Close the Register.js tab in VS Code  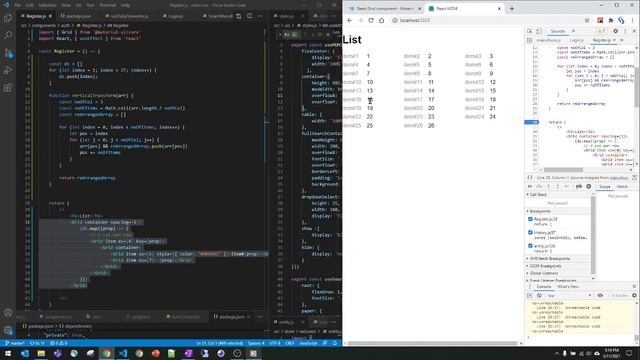[50, 16]
